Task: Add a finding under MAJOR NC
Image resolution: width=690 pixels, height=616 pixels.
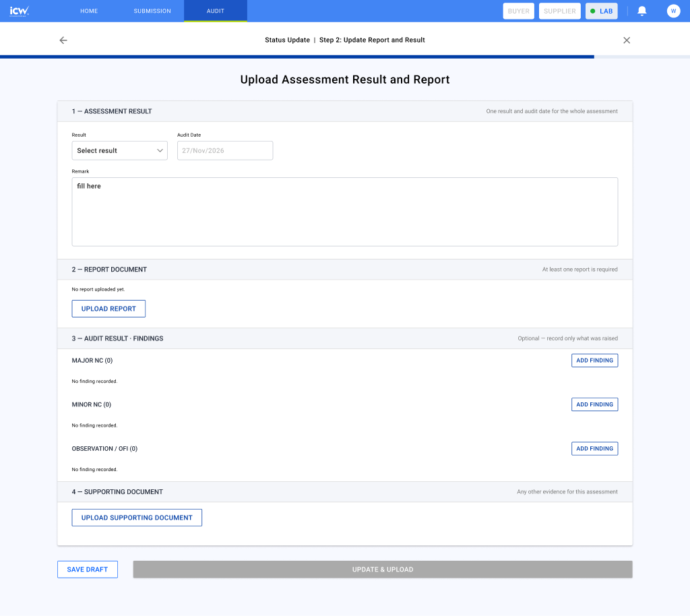Action: (594, 361)
